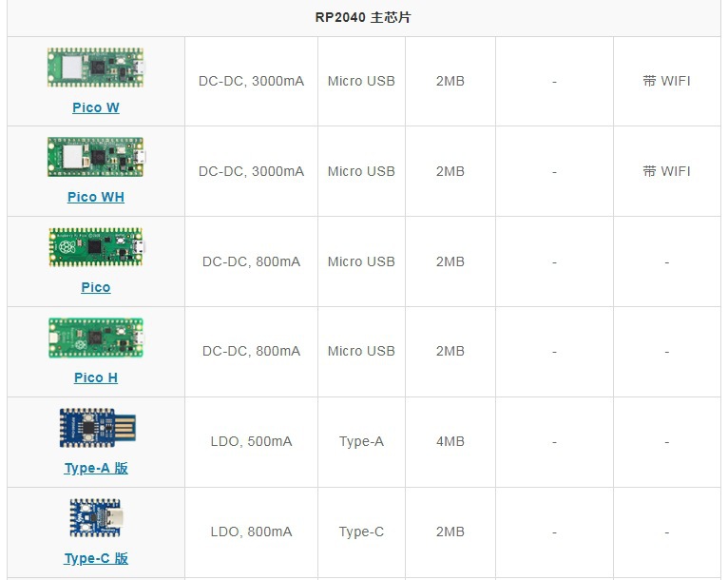This screenshot has height=580, width=728.
Task: Select 2MB in Pico W row
Action: 450,81
